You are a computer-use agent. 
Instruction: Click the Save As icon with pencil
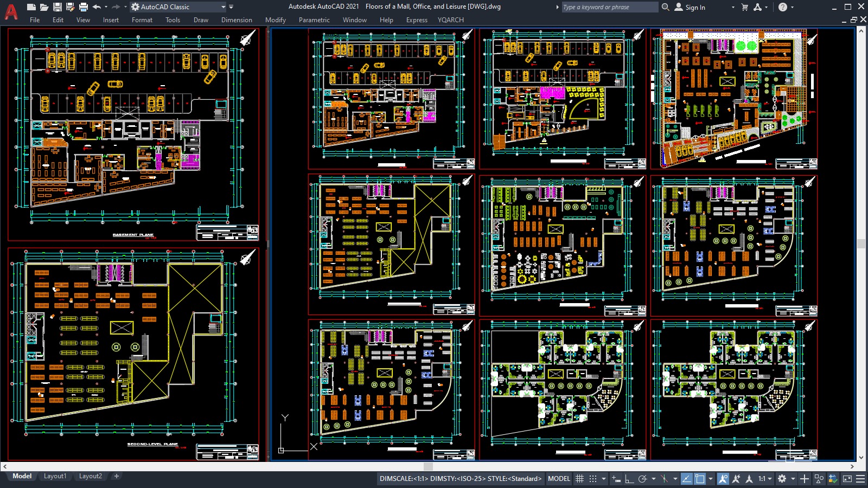click(x=70, y=7)
